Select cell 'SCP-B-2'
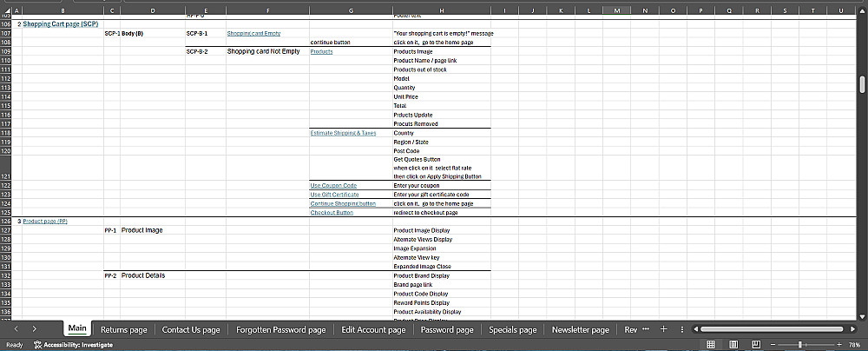This screenshot has width=868, height=351. [206, 51]
